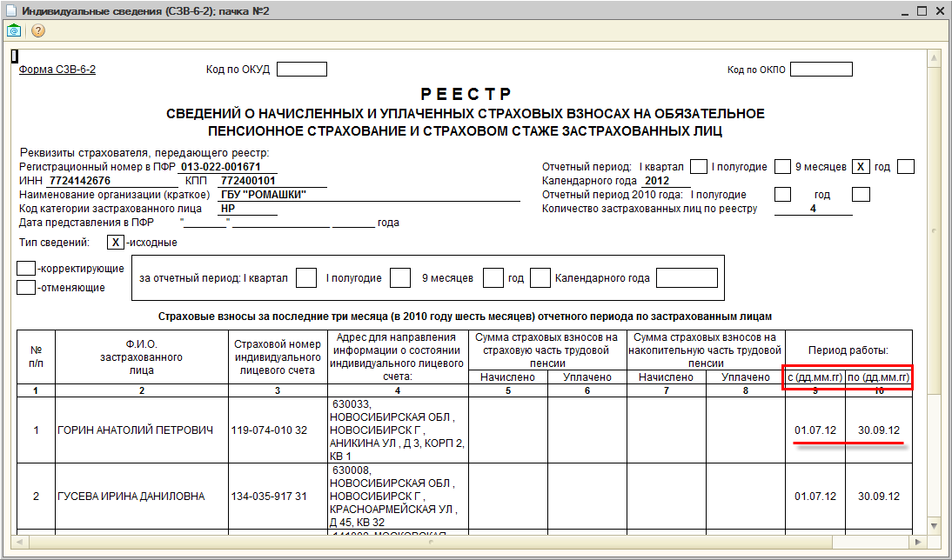
Task: Click Гусева's start date 01.07.12
Action: 815,497
